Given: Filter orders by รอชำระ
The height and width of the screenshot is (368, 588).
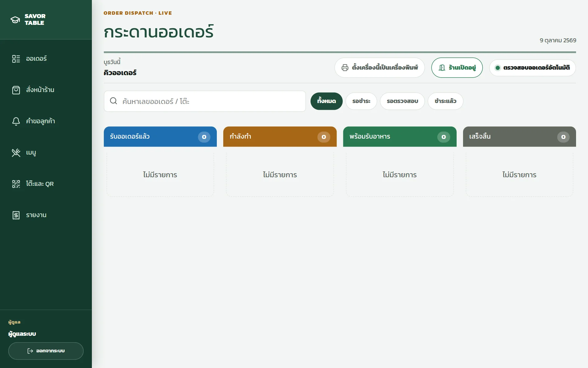Looking at the screenshot, I should (361, 101).
